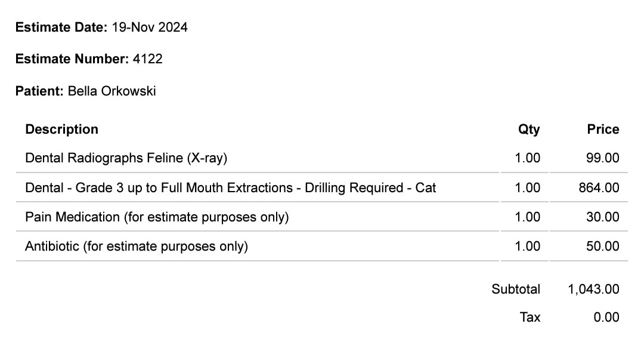Select the Pain Medication line item

point(157,217)
